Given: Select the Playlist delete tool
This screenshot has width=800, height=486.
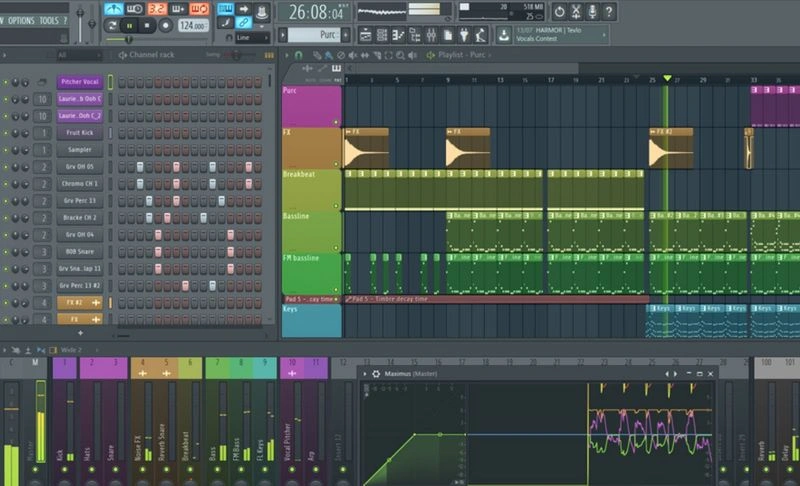Looking at the screenshot, I should pyautogui.click(x=341, y=55).
